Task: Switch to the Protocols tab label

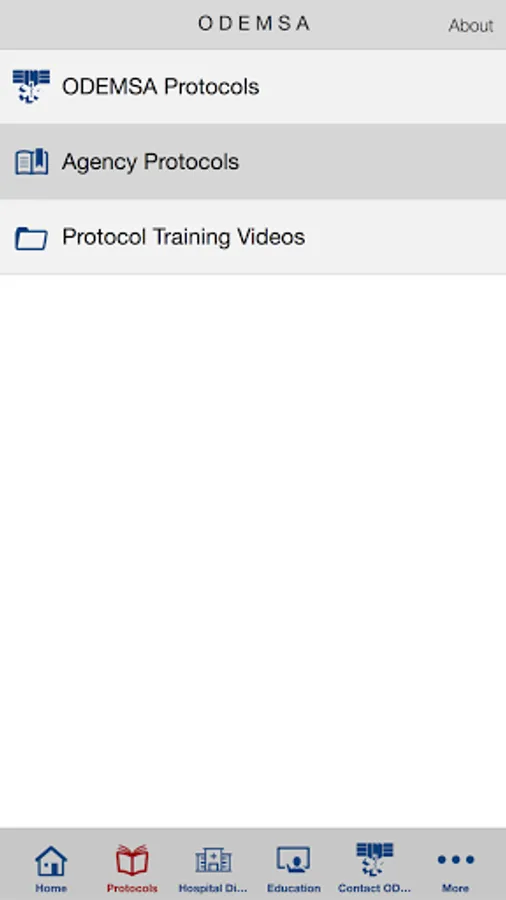Action: click(x=132, y=888)
